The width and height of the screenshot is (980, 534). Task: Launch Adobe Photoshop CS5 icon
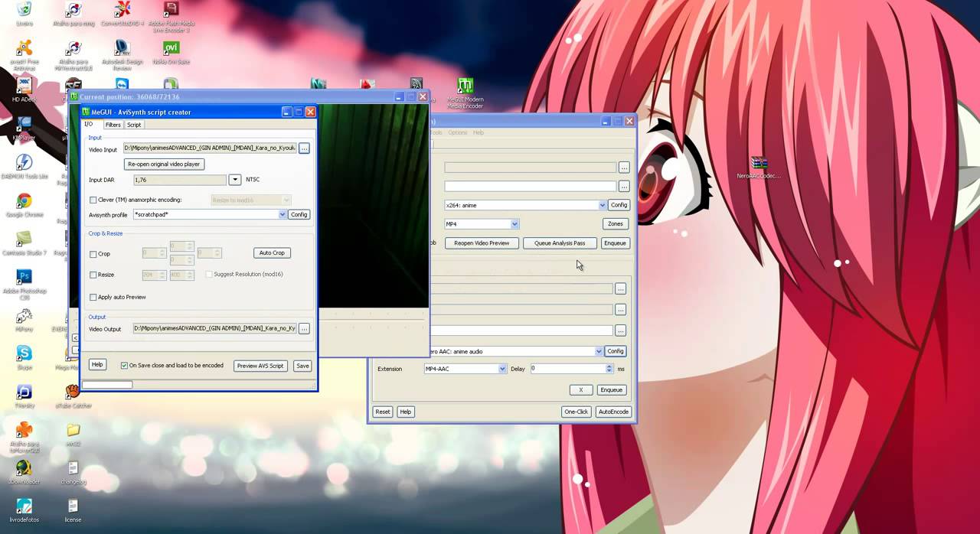24,285
